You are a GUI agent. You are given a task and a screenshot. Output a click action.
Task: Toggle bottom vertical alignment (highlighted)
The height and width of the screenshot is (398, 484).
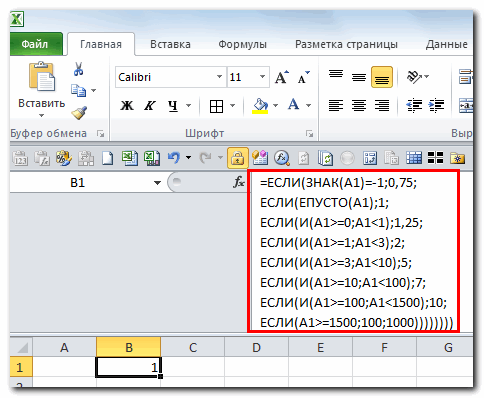(382, 77)
